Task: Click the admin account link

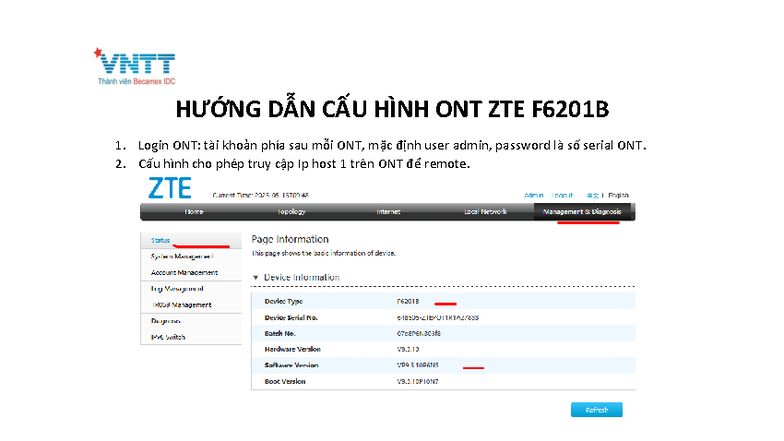Action: (534, 195)
